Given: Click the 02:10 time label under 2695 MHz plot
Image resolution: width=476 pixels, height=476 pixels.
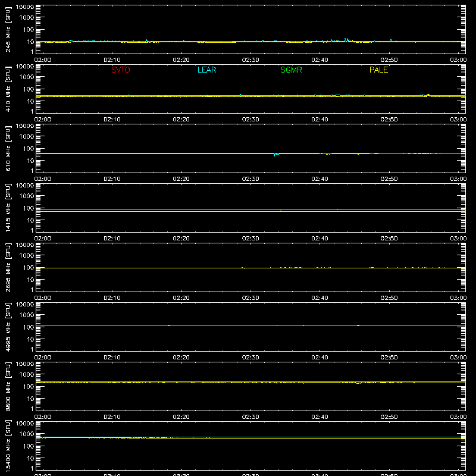Looking at the screenshot, I should (x=112, y=298).
